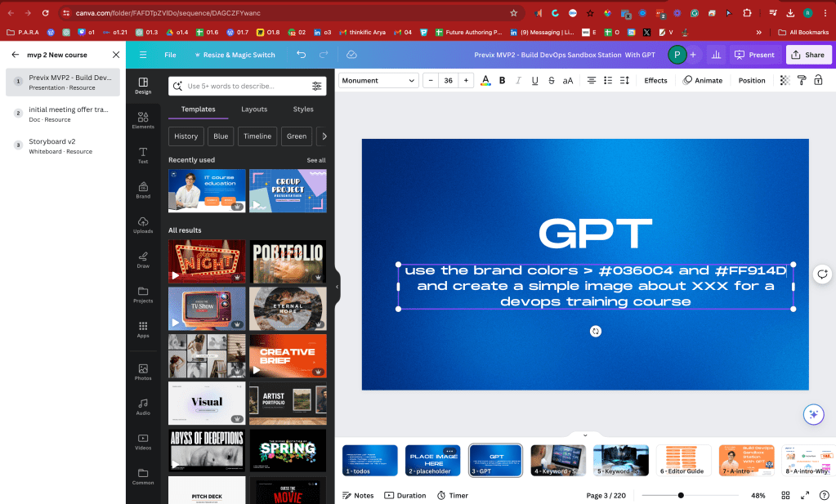The image size is (836, 504).
Task: Open the Uploads panel
Action: click(x=143, y=225)
